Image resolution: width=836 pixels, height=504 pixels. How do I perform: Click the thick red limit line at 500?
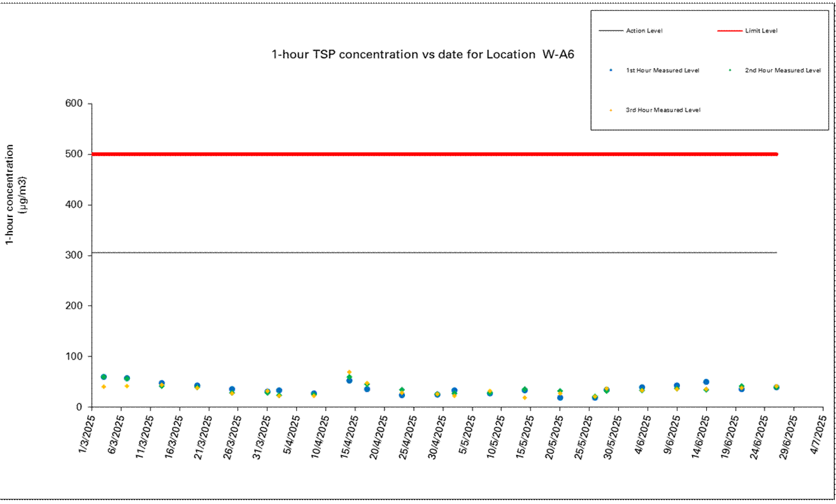[433, 154]
